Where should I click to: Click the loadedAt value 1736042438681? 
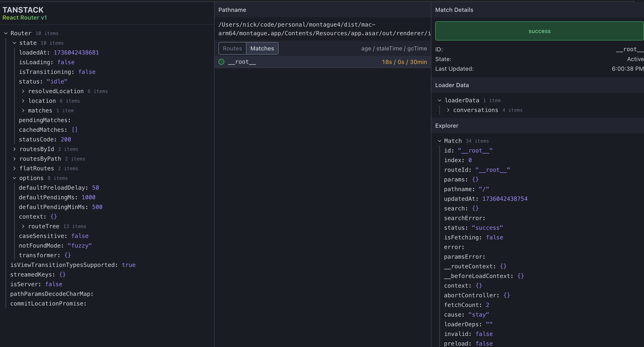tap(76, 53)
